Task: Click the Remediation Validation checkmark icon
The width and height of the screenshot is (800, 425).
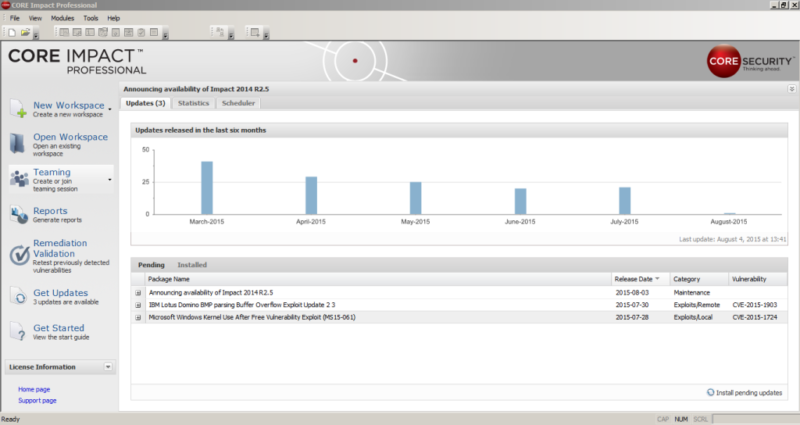Action: (x=19, y=255)
